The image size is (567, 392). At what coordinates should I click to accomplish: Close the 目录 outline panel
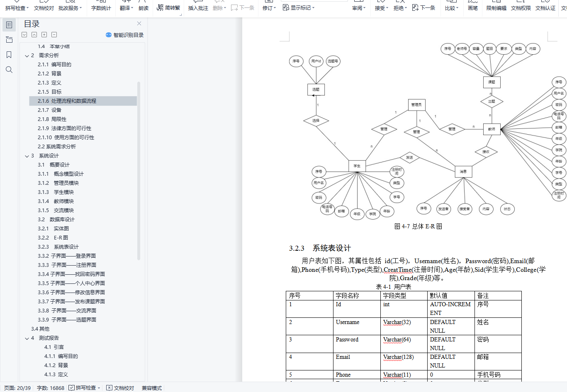[139, 24]
